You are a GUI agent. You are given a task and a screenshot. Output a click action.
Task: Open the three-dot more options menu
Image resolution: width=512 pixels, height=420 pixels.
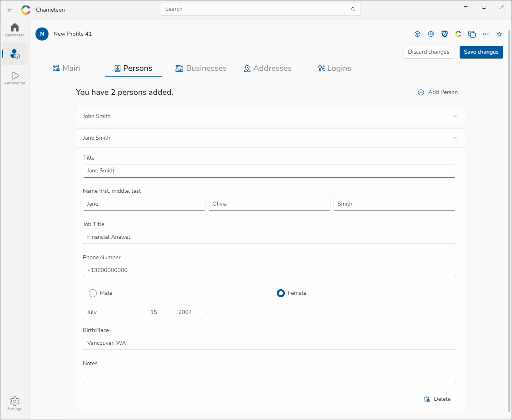[x=486, y=34]
